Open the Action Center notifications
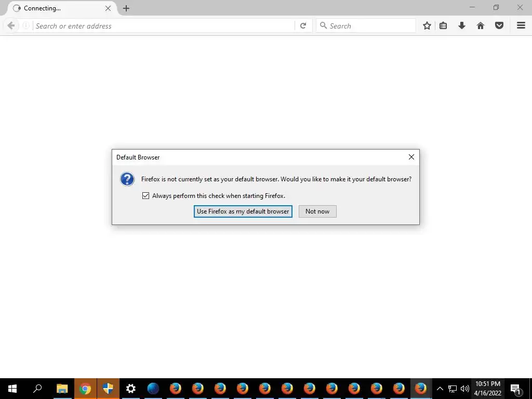The image size is (532, 399). click(x=515, y=389)
